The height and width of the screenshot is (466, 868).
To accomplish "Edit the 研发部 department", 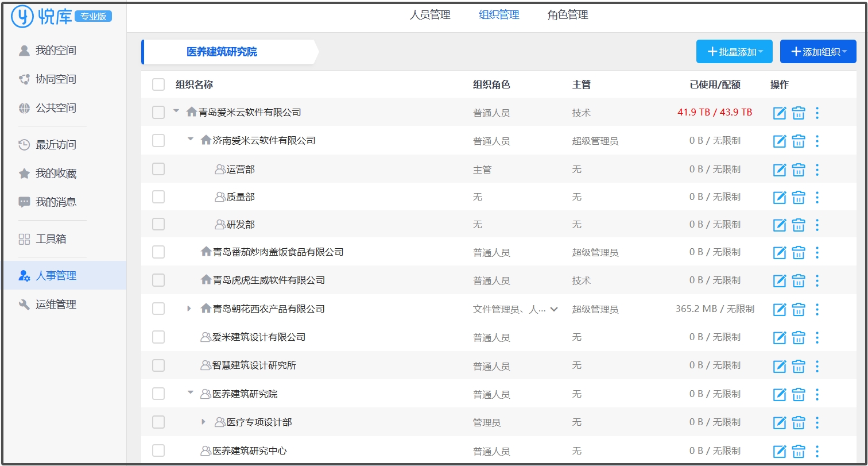I will 780,225.
